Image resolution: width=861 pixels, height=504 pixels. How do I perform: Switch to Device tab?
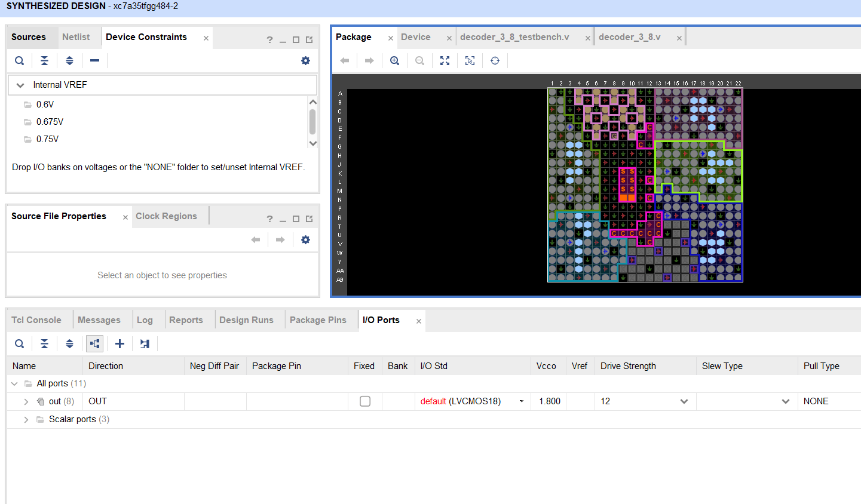coord(416,37)
